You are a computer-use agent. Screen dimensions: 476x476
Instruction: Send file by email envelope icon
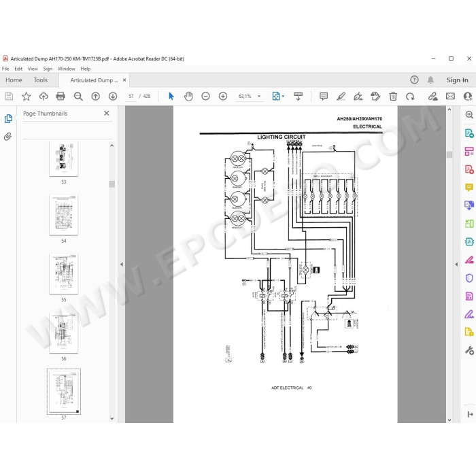point(450,97)
